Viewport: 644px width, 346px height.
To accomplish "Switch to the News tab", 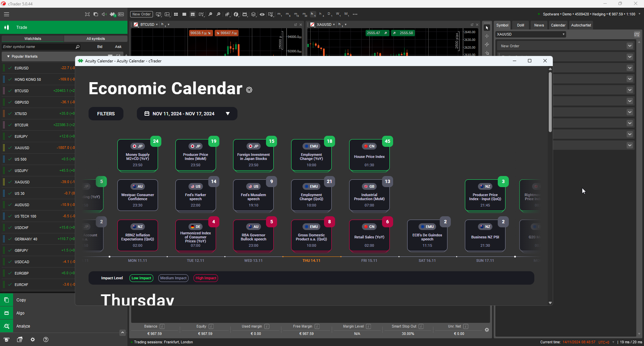I will point(539,25).
